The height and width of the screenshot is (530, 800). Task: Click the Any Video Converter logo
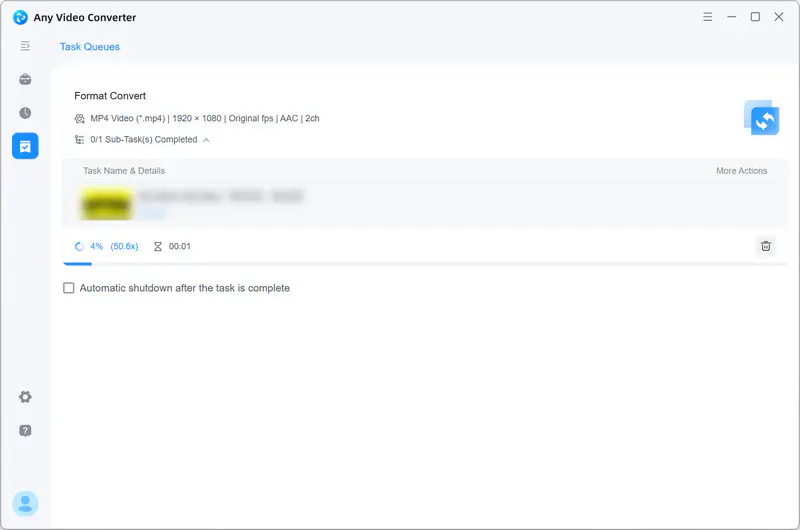point(20,17)
